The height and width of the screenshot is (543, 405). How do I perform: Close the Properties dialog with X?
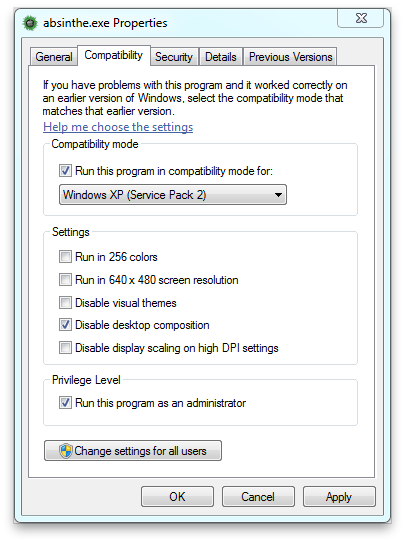[360, 18]
